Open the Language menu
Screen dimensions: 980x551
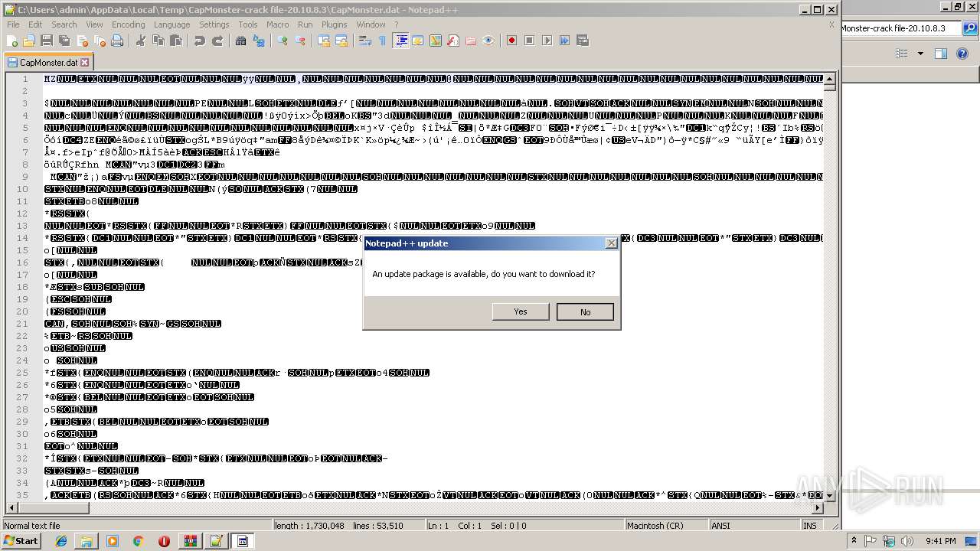point(171,24)
